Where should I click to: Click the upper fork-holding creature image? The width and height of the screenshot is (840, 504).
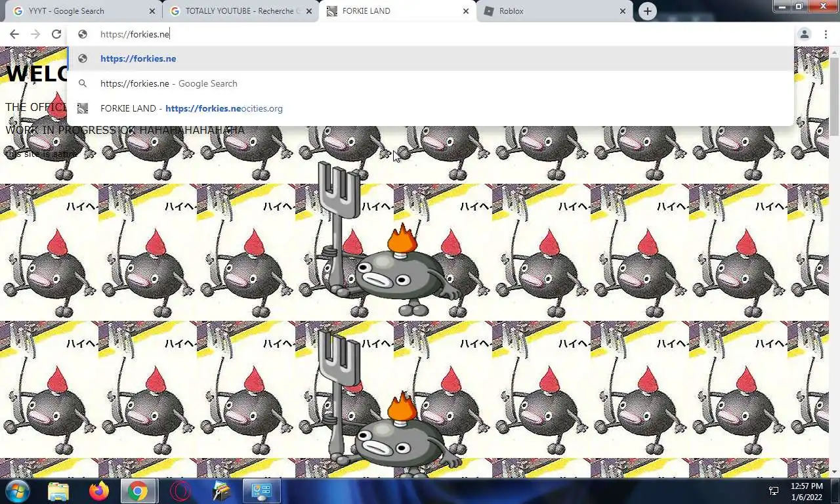pyautogui.click(x=388, y=240)
